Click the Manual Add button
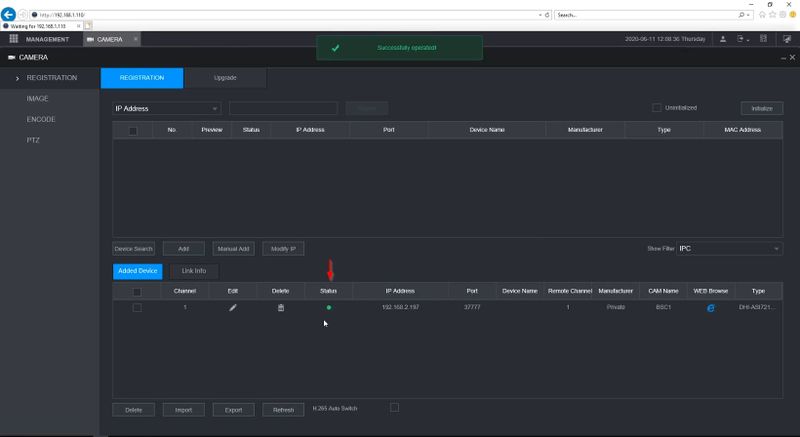The height and width of the screenshot is (437, 800). tap(233, 249)
